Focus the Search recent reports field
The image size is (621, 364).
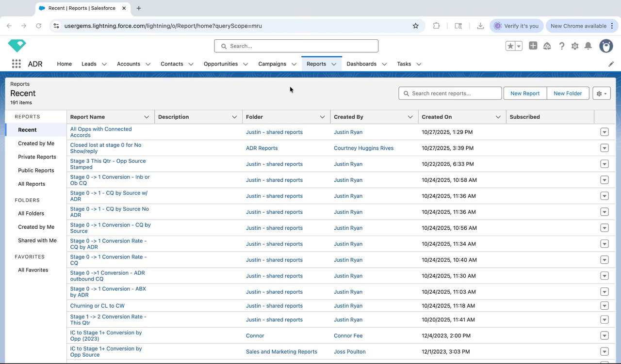[x=450, y=94]
